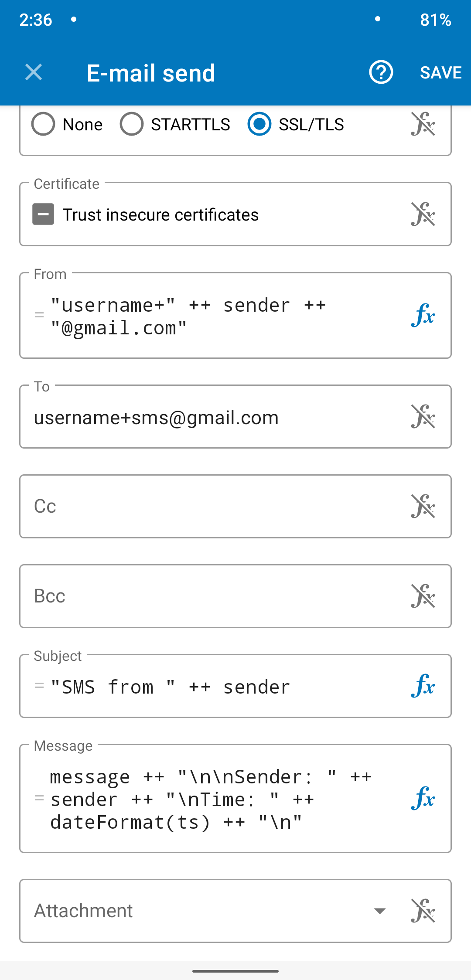
Task: Open the help question mark icon
Action: 381,72
